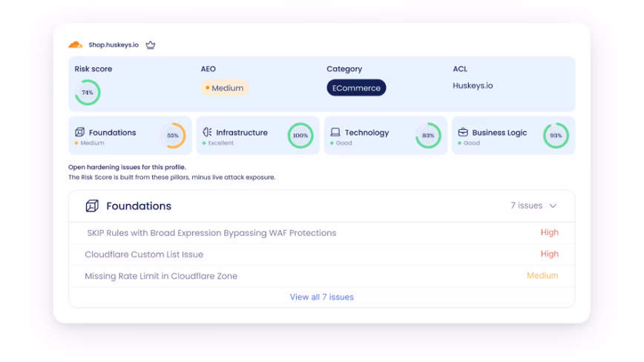The width and height of the screenshot is (644, 362).
Task: Click Open hardening issues for this profile text
Action: pyautogui.click(x=127, y=168)
